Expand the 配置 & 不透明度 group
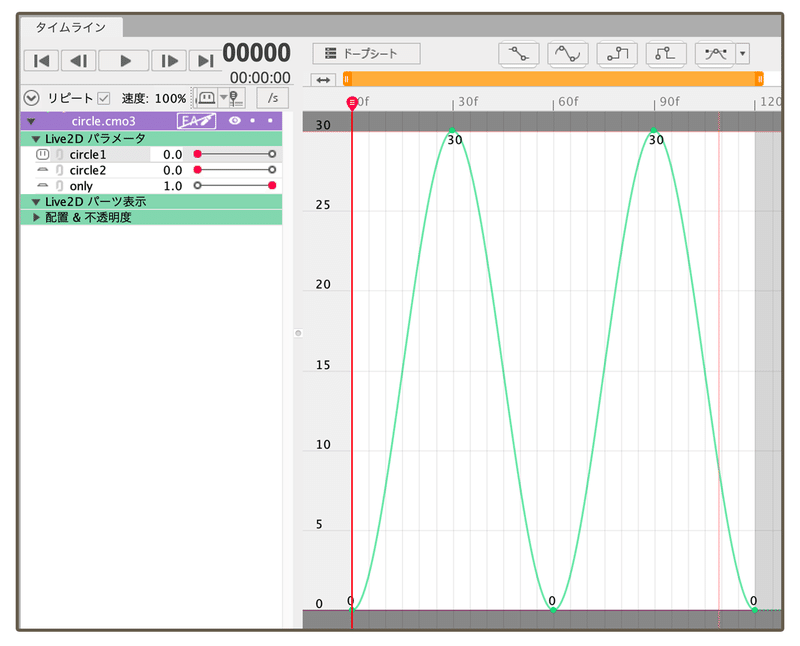Screen dimensions: 800x646 pos(36,218)
